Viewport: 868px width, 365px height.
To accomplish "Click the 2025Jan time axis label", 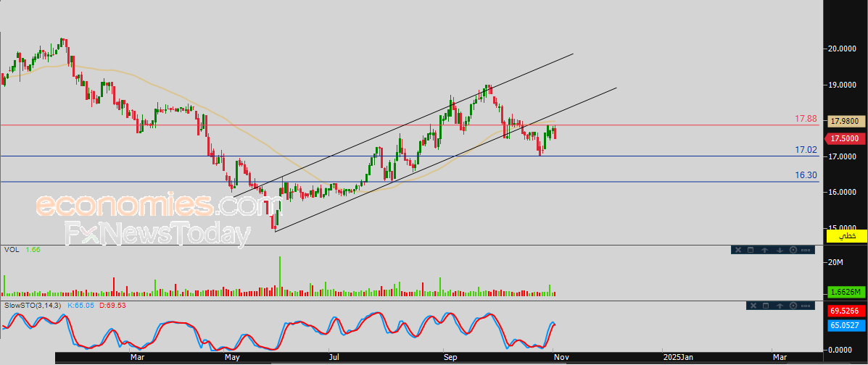I will [677, 358].
